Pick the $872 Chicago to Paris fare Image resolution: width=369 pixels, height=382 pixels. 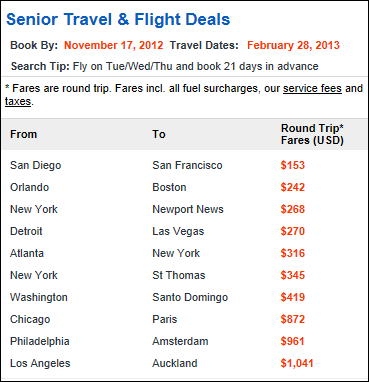pyautogui.click(x=293, y=319)
